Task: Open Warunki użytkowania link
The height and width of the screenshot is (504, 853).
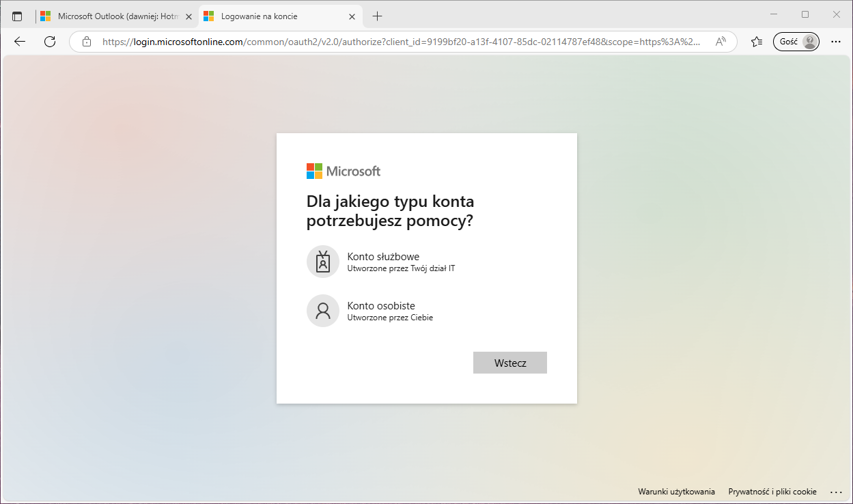Action: [676, 492]
